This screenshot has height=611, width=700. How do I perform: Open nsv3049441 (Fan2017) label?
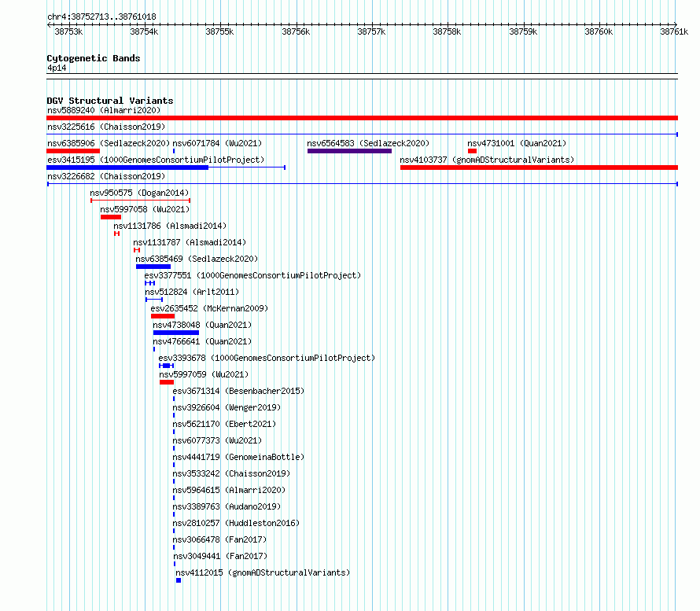pyautogui.click(x=220, y=556)
